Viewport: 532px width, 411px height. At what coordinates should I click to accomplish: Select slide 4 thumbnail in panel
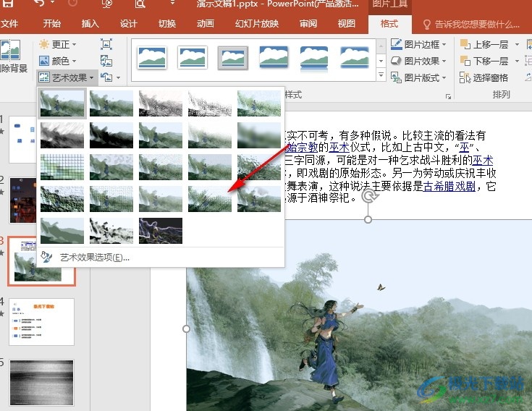tap(41, 321)
